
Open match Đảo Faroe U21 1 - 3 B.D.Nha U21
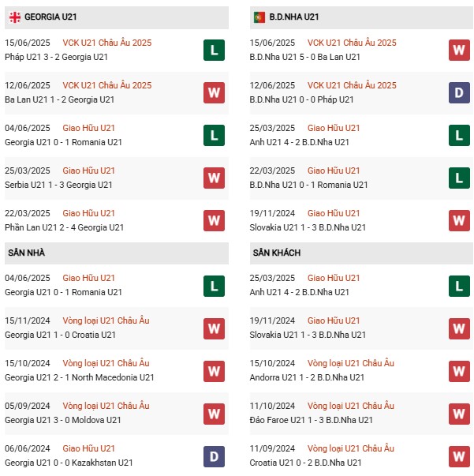point(311,420)
